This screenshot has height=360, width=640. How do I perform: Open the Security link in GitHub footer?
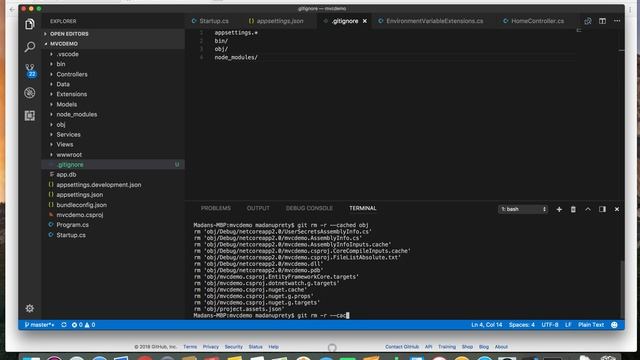pyautogui.click(x=233, y=347)
